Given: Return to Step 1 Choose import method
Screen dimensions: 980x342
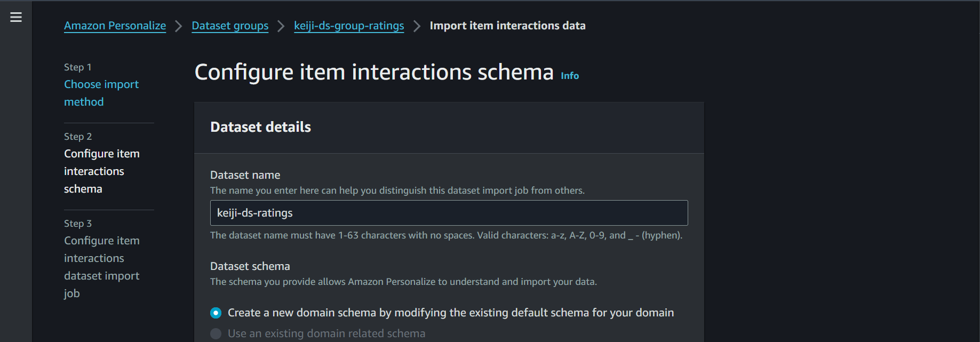Looking at the screenshot, I should [101, 93].
